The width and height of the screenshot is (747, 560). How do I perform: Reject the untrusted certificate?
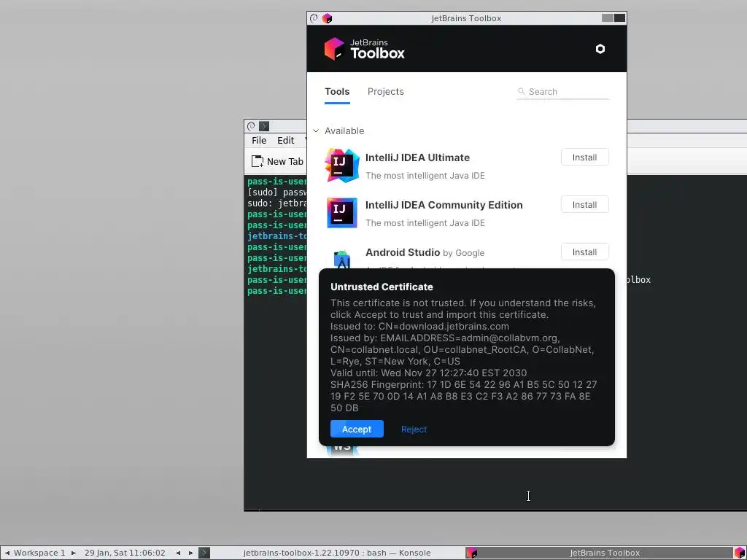coord(414,429)
